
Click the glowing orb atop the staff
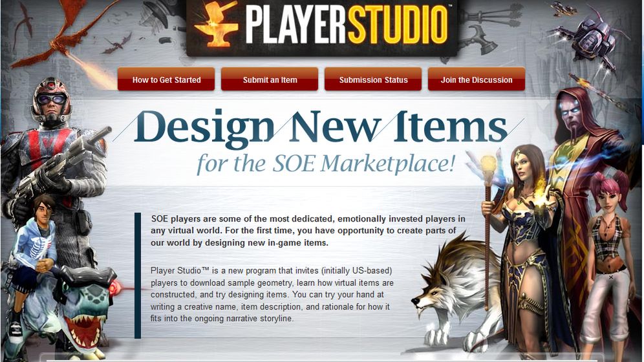[x=488, y=163]
